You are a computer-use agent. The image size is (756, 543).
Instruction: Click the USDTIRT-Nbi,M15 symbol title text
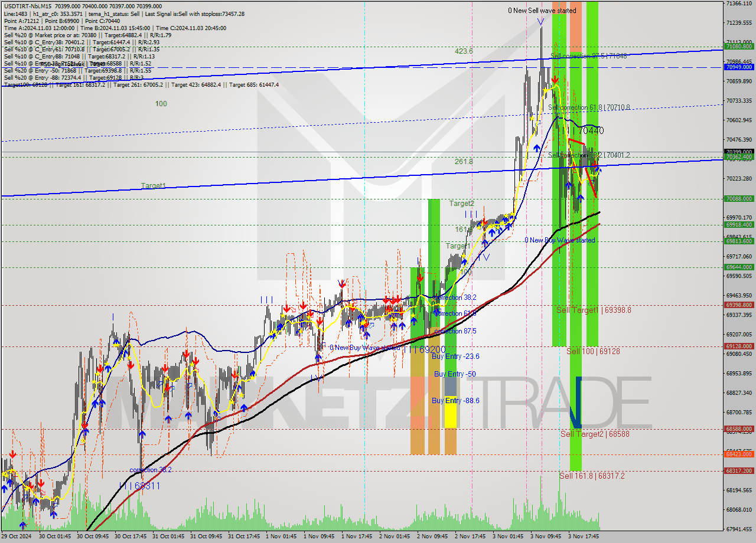28,6
